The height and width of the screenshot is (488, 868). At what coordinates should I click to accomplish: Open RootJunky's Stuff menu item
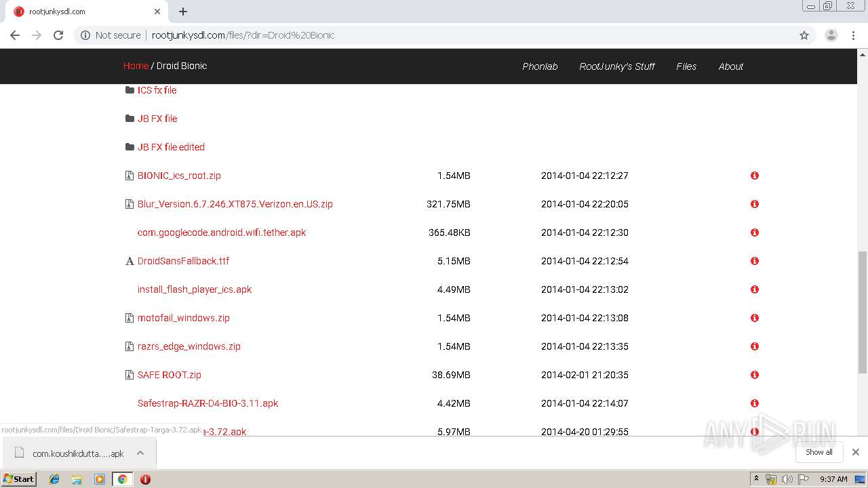(617, 66)
